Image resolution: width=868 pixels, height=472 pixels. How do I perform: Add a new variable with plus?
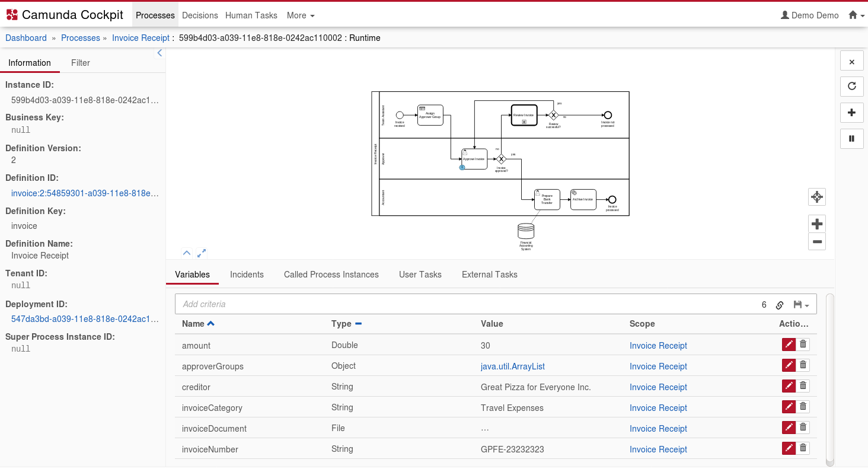tap(852, 112)
